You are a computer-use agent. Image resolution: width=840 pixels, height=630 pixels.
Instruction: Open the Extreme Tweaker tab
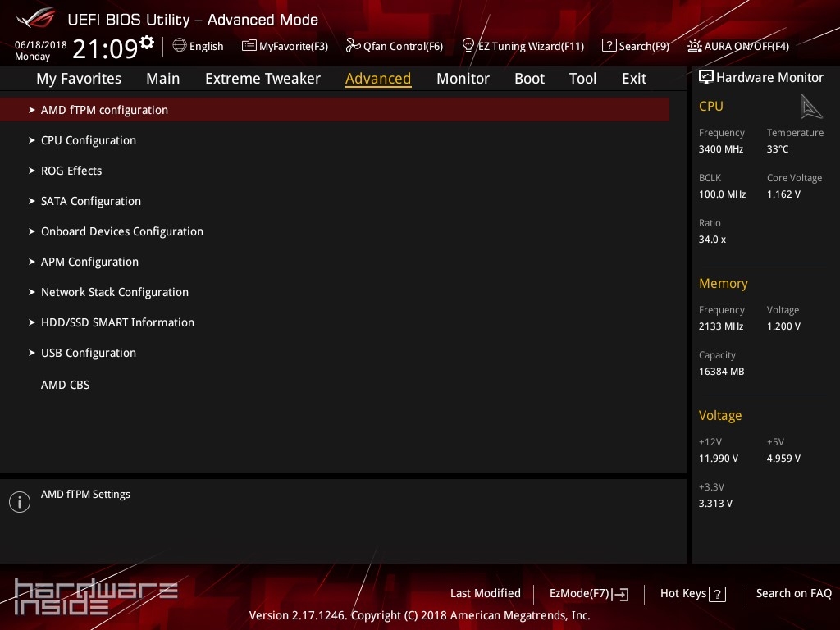pos(262,79)
